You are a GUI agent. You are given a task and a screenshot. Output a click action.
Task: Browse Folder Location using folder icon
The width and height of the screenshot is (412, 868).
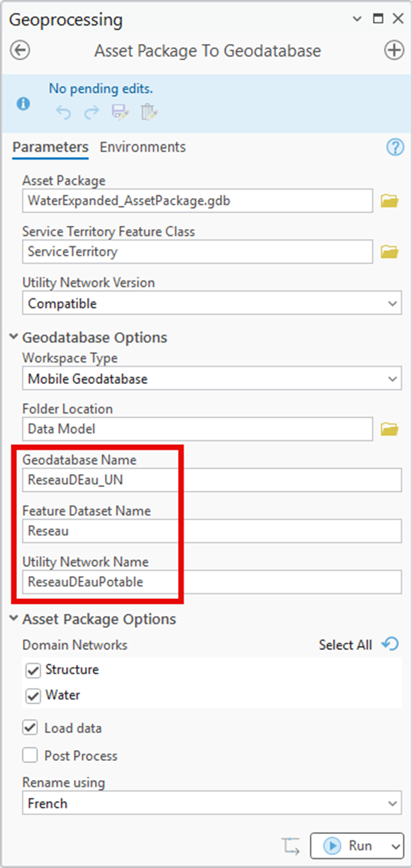(x=389, y=429)
